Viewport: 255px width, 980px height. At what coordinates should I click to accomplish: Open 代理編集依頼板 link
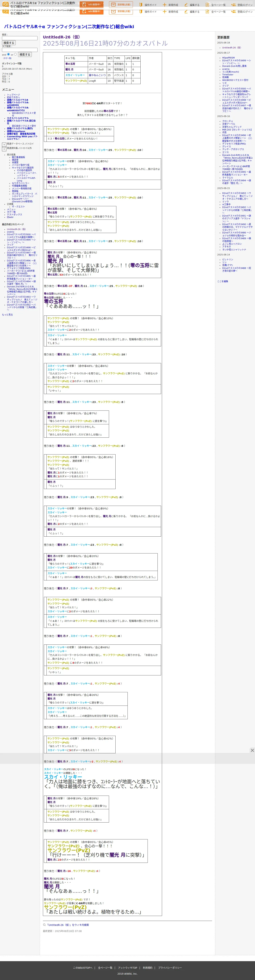(19, 186)
